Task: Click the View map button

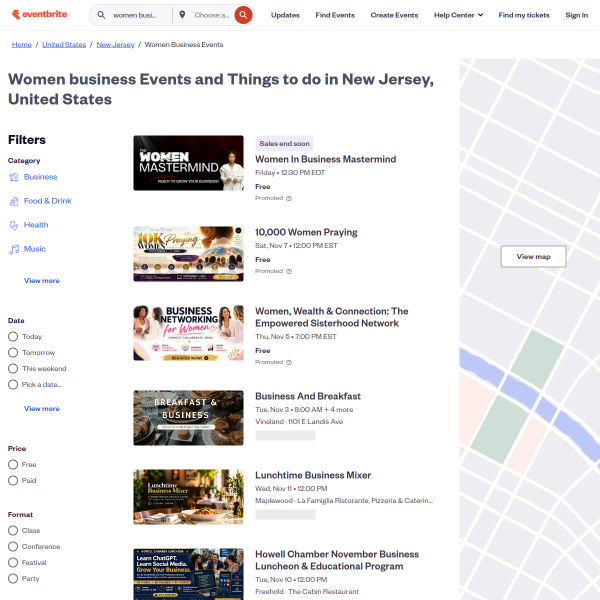Action: pos(533,256)
